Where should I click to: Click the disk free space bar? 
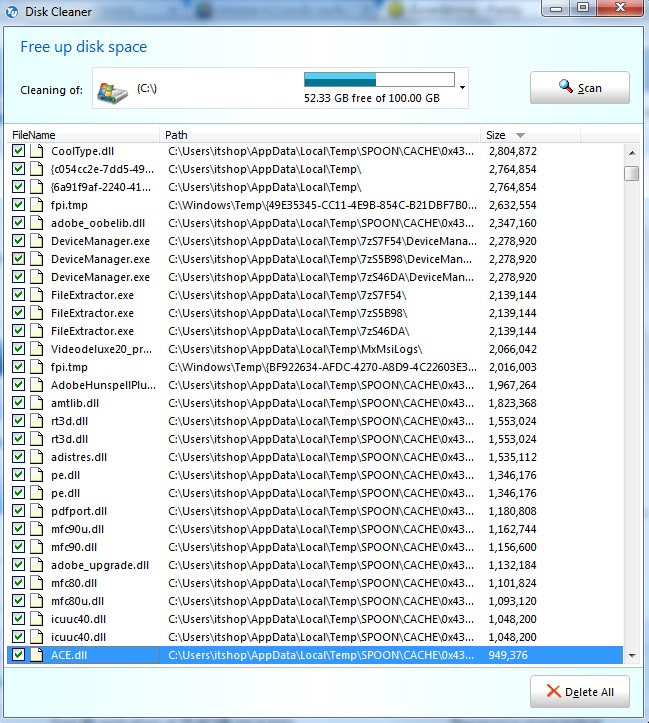(x=379, y=79)
